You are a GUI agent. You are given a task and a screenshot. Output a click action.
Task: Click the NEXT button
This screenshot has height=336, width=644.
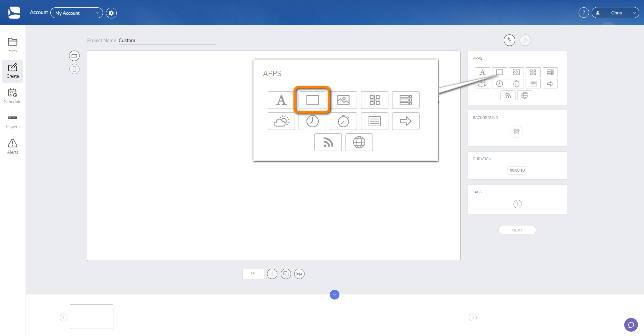tap(517, 230)
